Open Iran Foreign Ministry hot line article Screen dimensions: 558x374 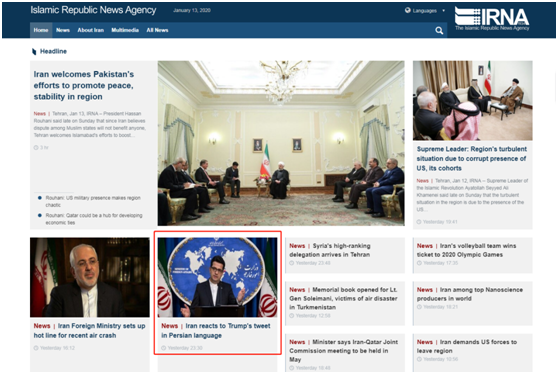(x=89, y=331)
